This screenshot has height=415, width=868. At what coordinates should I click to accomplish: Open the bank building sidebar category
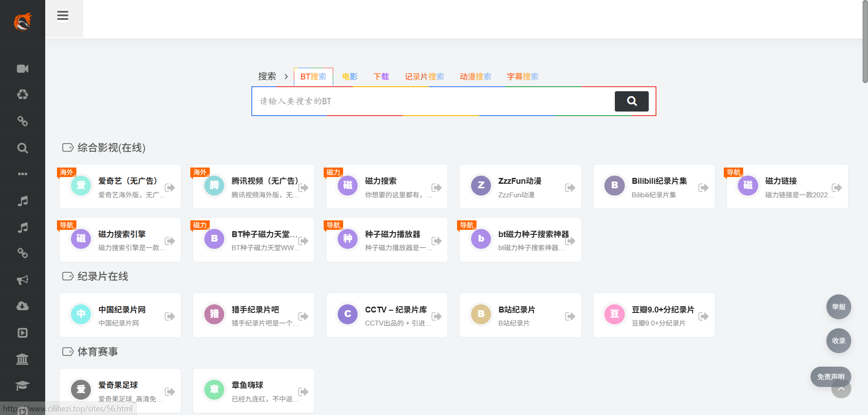(x=23, y=359)
